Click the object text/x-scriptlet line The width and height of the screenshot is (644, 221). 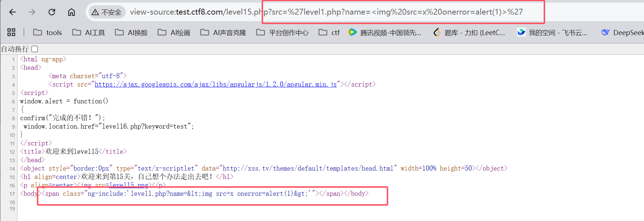click(263, 168)
